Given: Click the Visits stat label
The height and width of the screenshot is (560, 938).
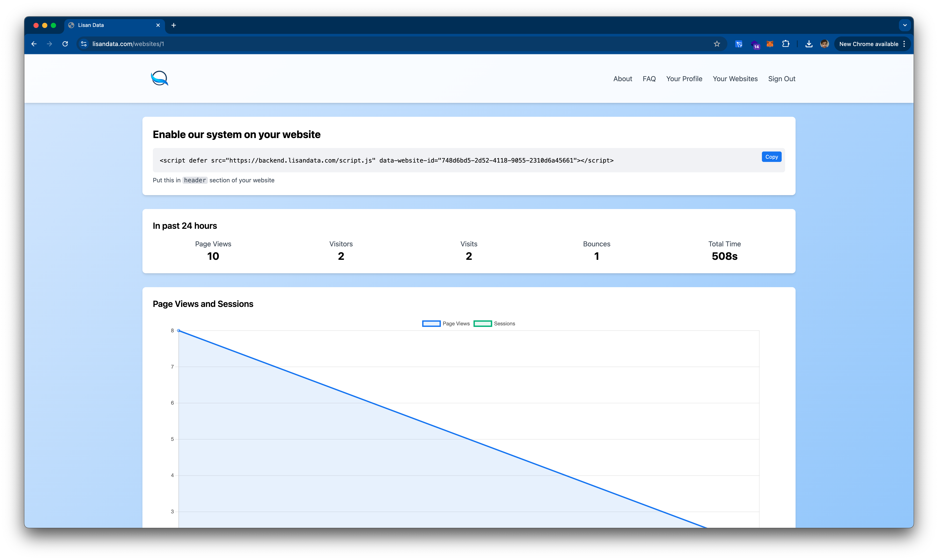Looking at the screenshot, I should point(468,244).
